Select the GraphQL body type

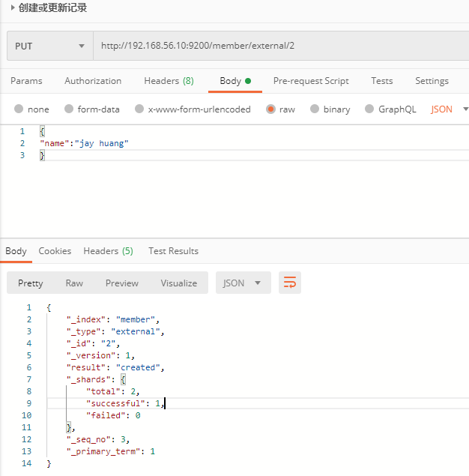369,109
